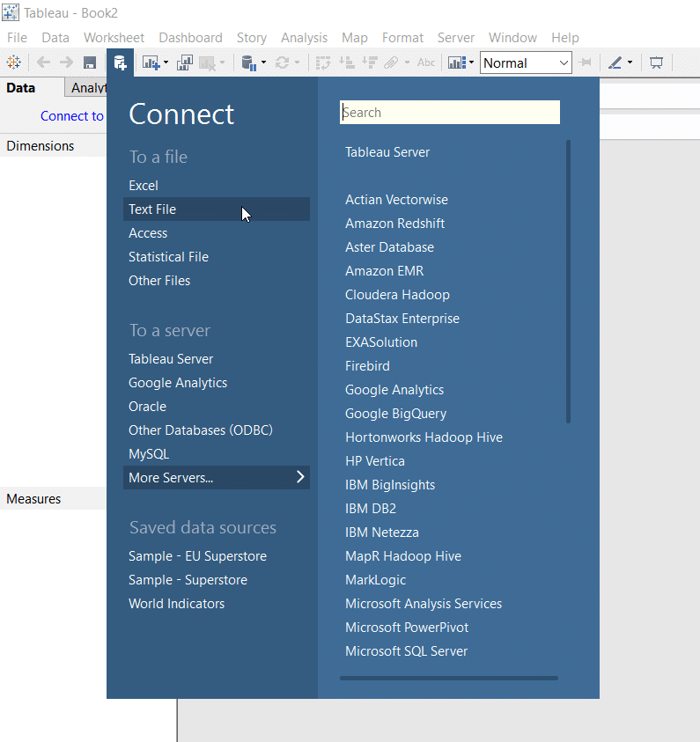Image resolution: width=700 pixels, height=742 pixels.
Task: Switch to the Data pane tab
Action: tap(21, 88)
